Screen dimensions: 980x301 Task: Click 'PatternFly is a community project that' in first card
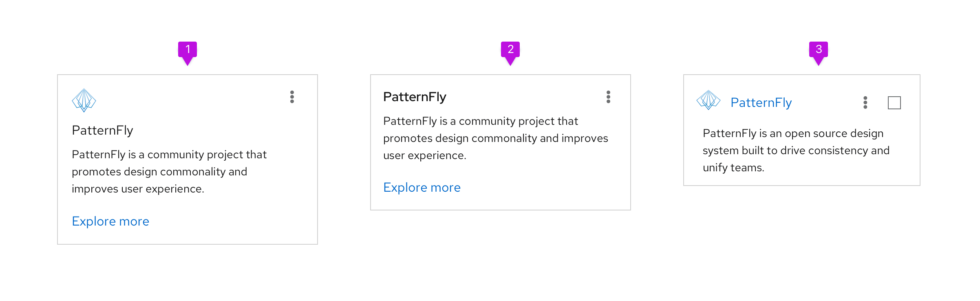(x=169, y=155)
